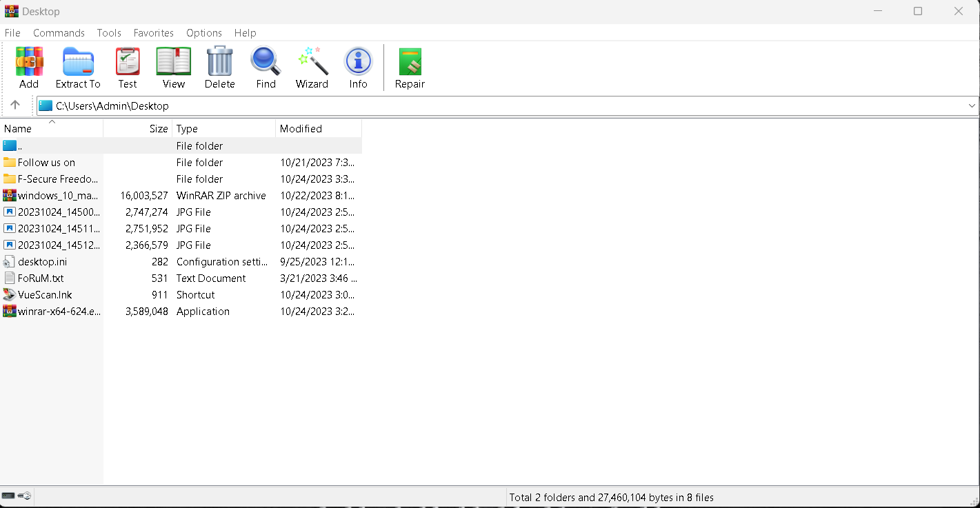This screenshot has width=980, height=508.
Task: Open the Favorites menu
Action: coord(154,32)
